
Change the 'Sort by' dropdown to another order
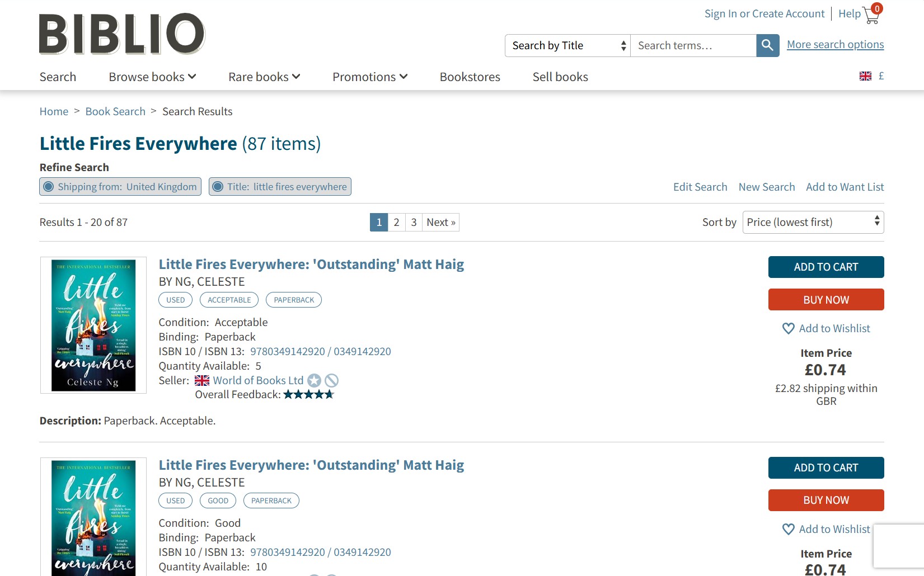[x=813, y=222]
